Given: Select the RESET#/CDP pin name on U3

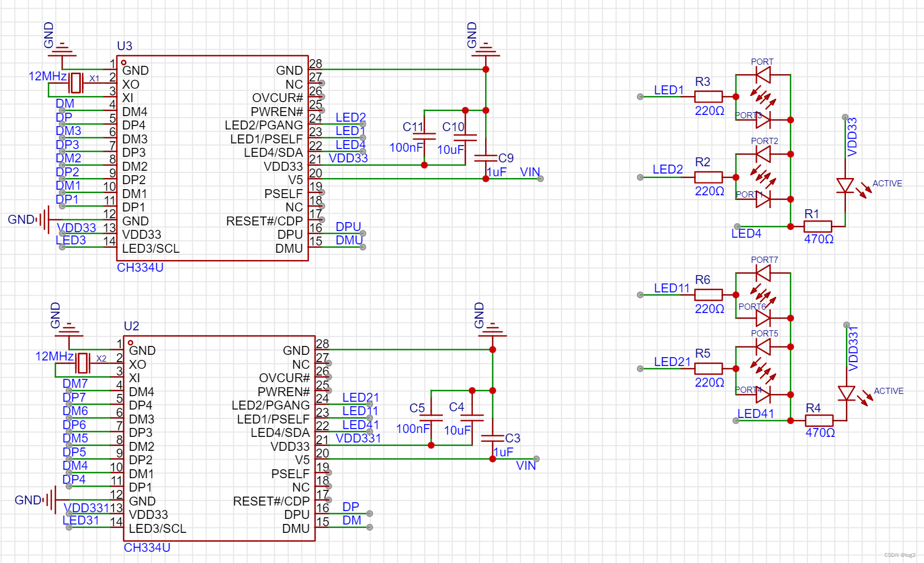Looking at the screenshot, I should [264, 221].
